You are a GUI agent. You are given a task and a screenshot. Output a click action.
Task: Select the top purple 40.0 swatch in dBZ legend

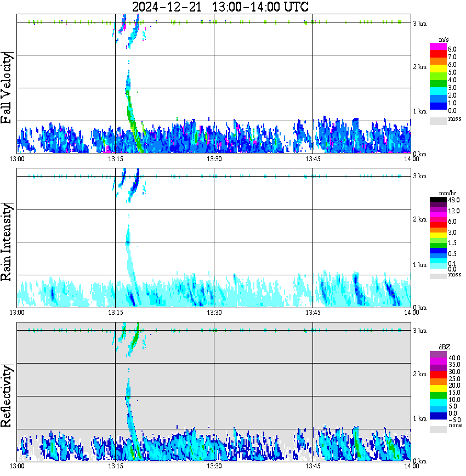(x=438, y=354)
